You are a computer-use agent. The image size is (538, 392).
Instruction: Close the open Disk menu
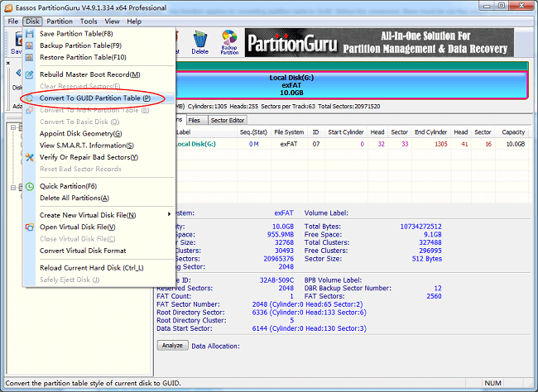point(32,22)
